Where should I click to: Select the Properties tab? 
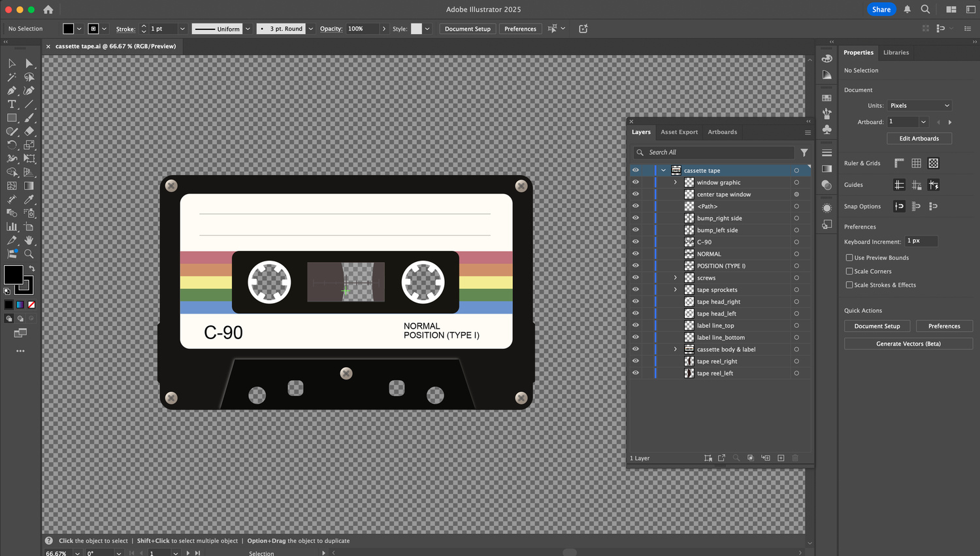pyautogui.click(x=858, y=53)
